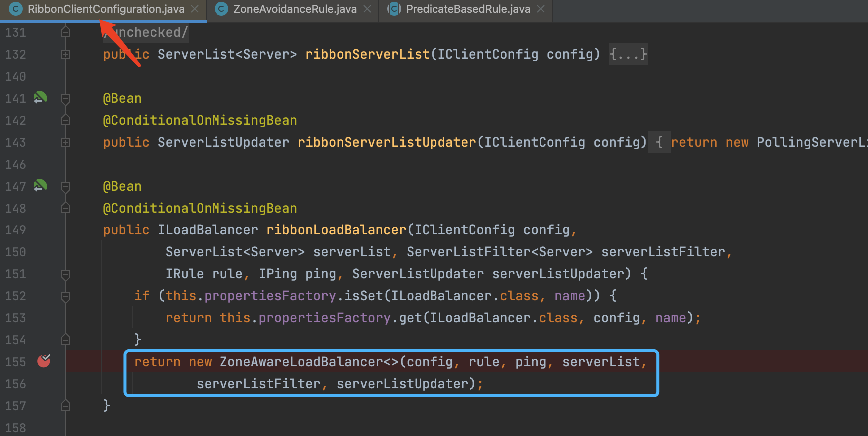The image size is (868, 436).
Task: Click ZoneAwareLoadBalancer class name on line 155
Action: click(x=301, y=362)
